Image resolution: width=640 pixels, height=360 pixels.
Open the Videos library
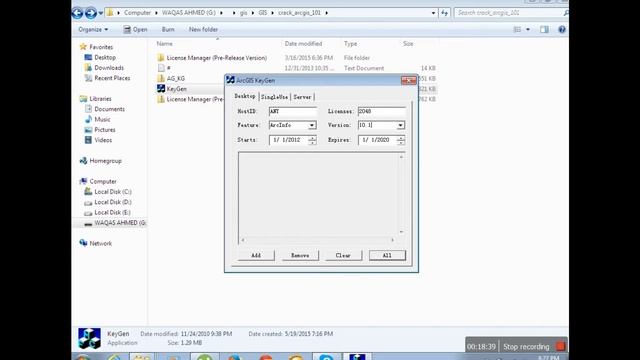103,140
